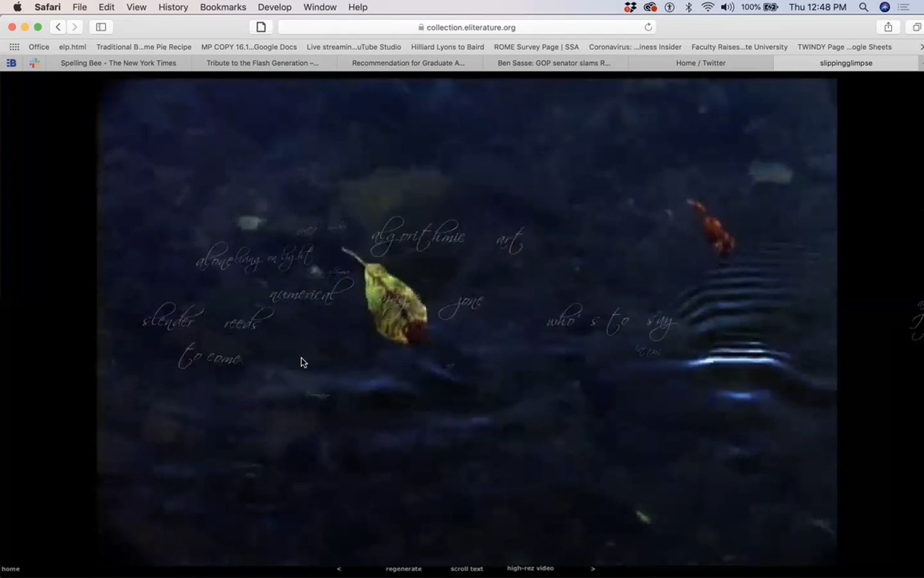Toggle the Safari sidebar icon

(x=101, y=27)
